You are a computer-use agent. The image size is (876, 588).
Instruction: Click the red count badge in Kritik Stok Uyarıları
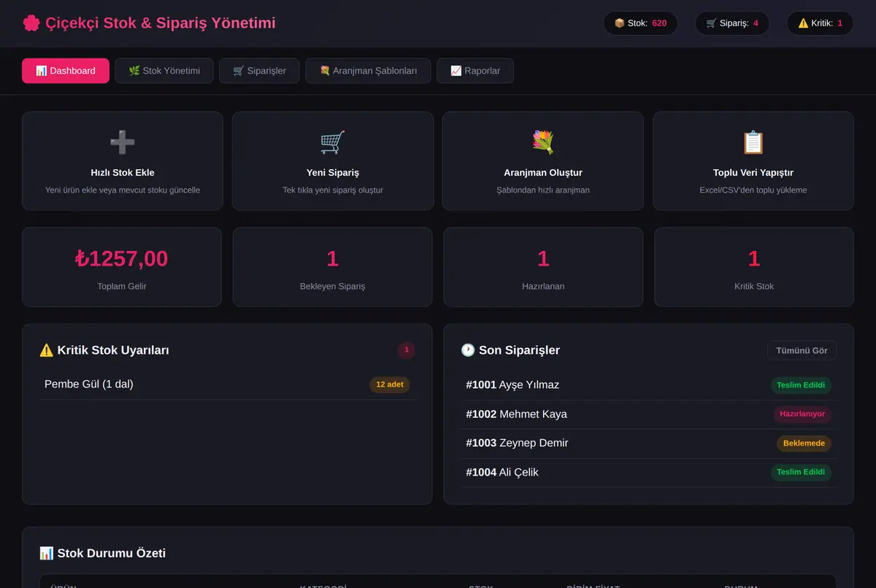(407, 350)
